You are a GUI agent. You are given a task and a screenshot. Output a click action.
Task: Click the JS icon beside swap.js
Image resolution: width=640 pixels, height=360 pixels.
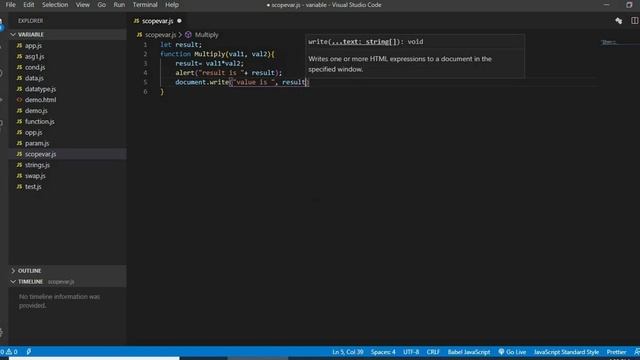[19, 176]
